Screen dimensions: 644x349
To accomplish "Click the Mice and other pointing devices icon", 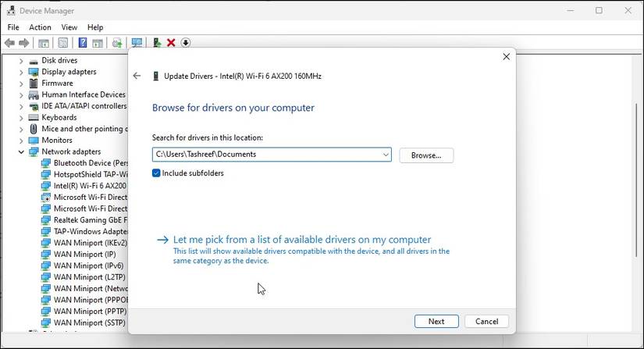I will 34,129.
